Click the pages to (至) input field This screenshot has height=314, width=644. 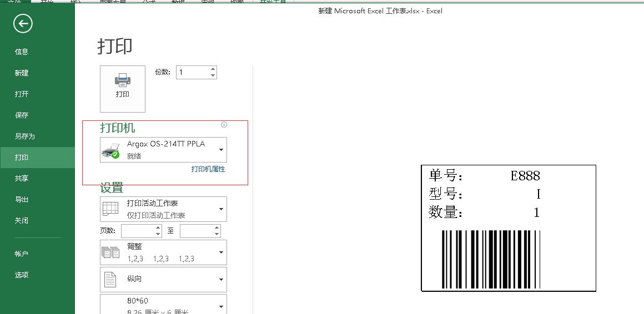tap(196, 231)
